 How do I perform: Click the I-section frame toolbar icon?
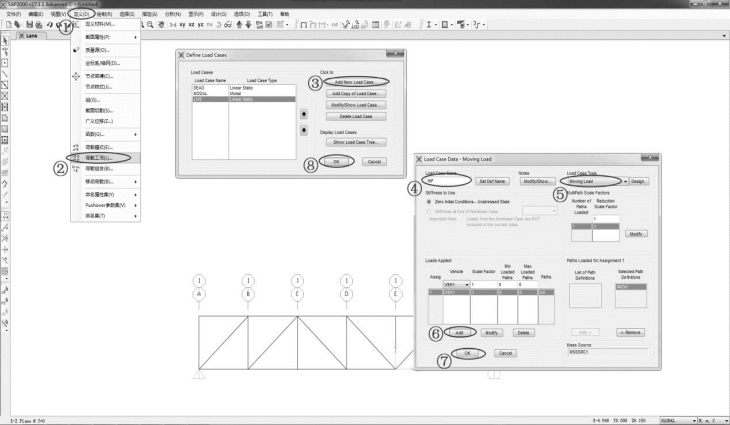tap(429, 25)
